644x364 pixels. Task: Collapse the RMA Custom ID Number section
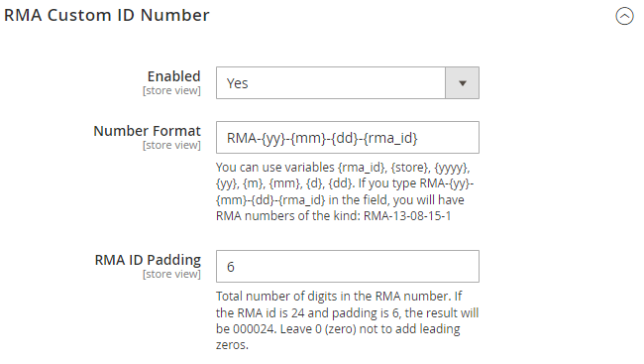pos(624,17)
